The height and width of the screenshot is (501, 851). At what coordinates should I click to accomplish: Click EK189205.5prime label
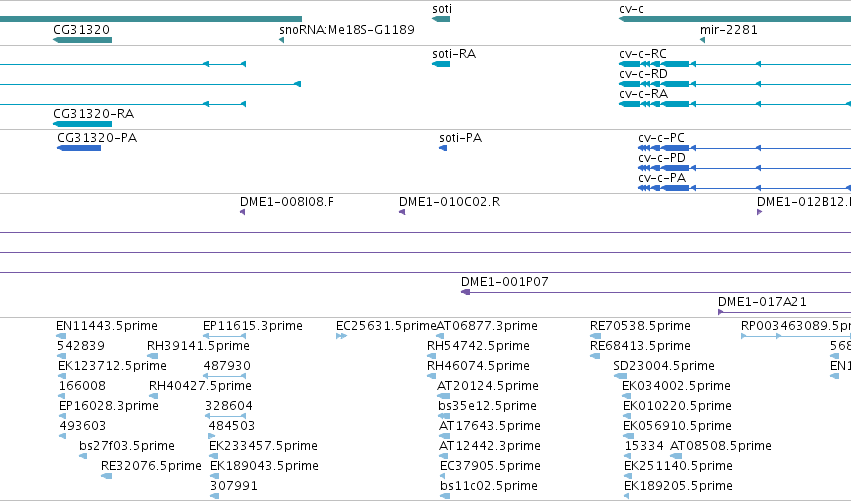(678, 486)
